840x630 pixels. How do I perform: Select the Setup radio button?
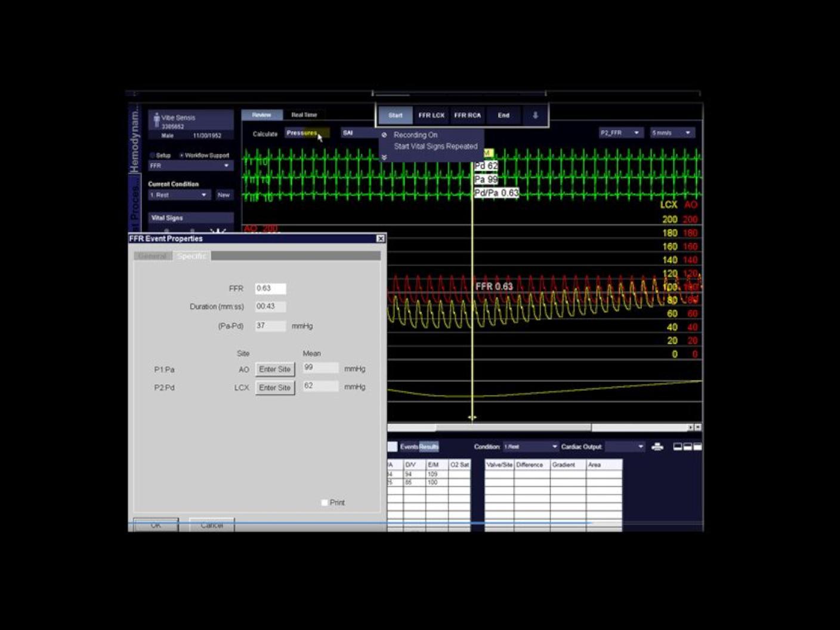click(x=152, y=155)
